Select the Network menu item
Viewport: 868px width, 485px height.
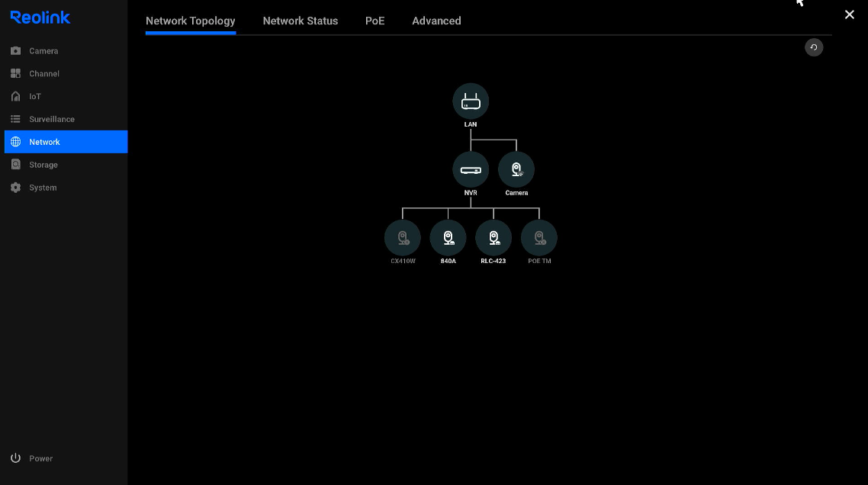[x=66, y=142]
